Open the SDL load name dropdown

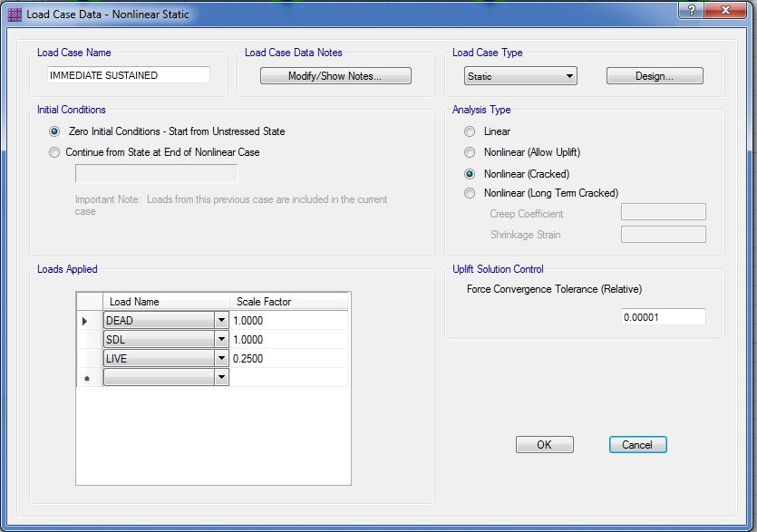(x=221, y=339)
